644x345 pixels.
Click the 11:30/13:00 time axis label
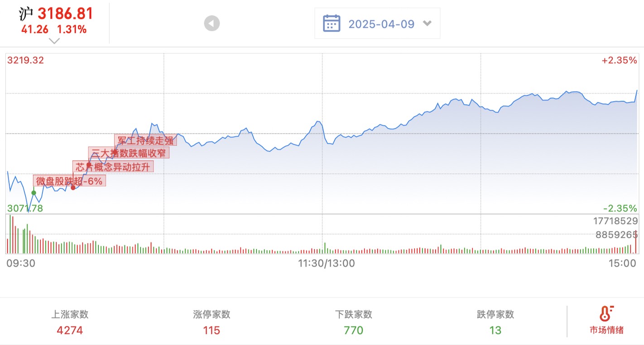(x=327, y=263)
